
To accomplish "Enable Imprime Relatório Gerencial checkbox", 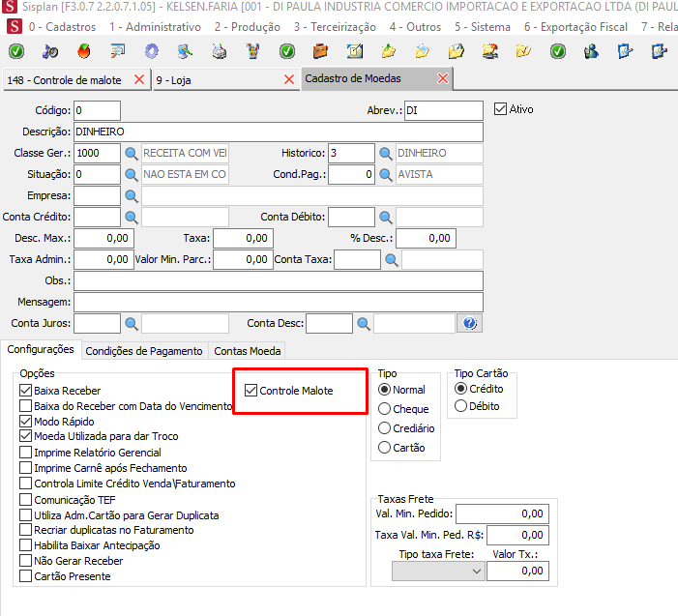I will 26,453.
